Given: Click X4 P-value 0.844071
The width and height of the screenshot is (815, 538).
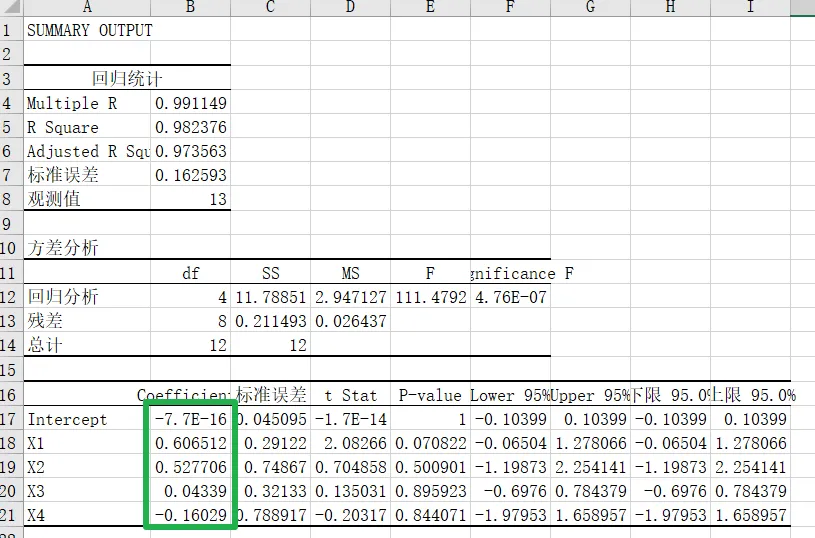Looking at the screenshot, I should [430, 514].
